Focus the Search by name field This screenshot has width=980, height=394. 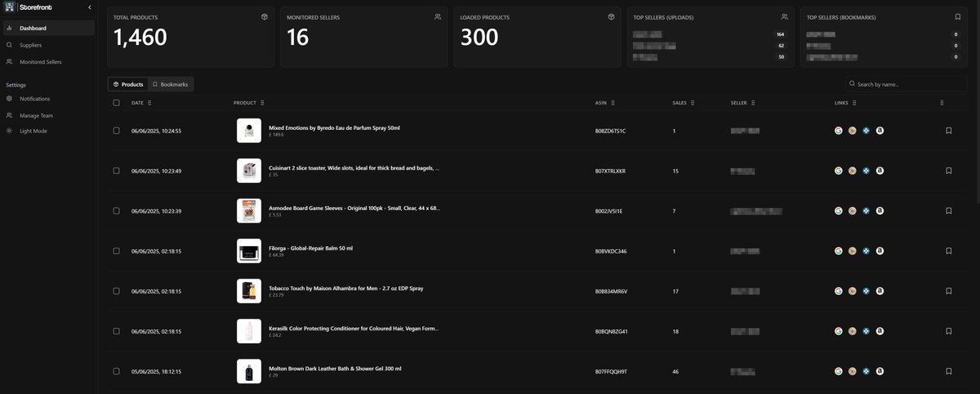[x=906, y=84]
